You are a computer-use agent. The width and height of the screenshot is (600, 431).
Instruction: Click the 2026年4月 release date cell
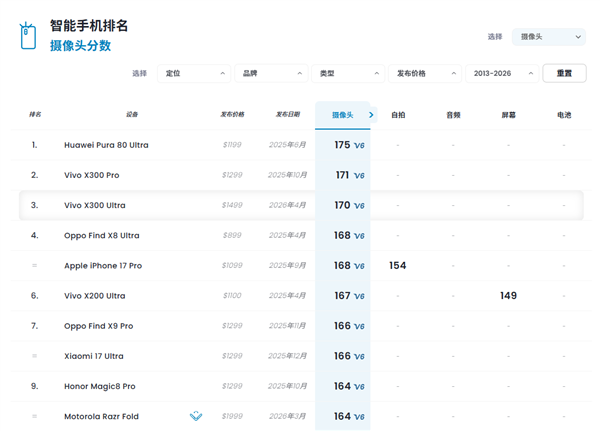point(287,205)
